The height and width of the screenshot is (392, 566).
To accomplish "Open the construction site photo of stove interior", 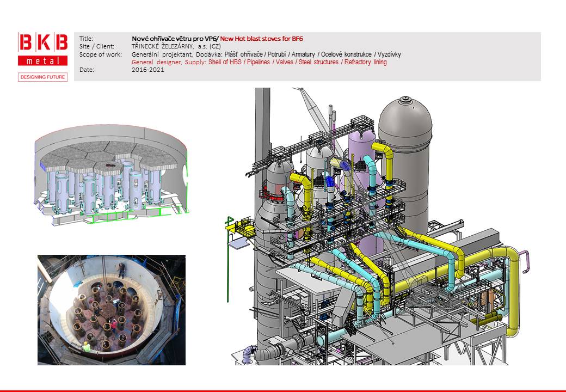I will [111, 310].
